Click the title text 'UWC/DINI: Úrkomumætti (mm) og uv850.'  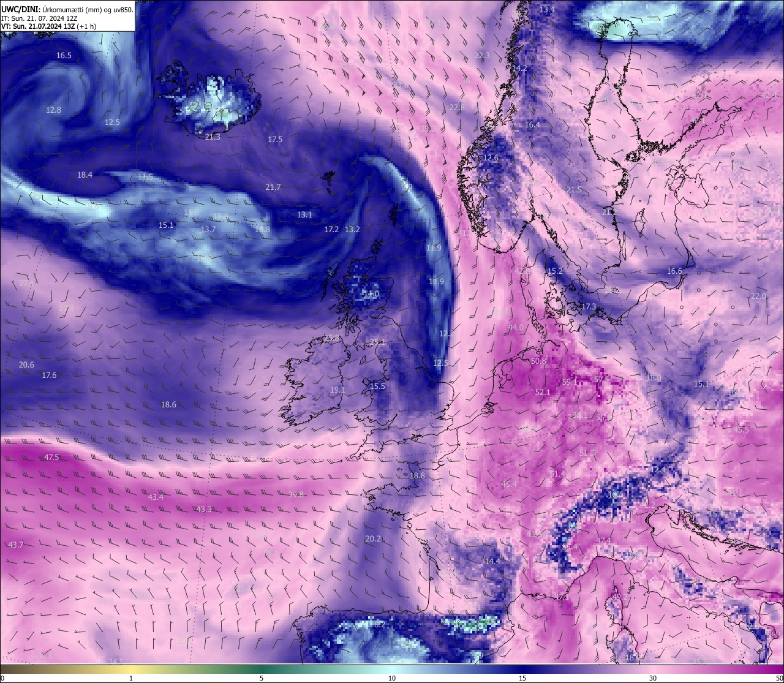click(x=67, y=10)
